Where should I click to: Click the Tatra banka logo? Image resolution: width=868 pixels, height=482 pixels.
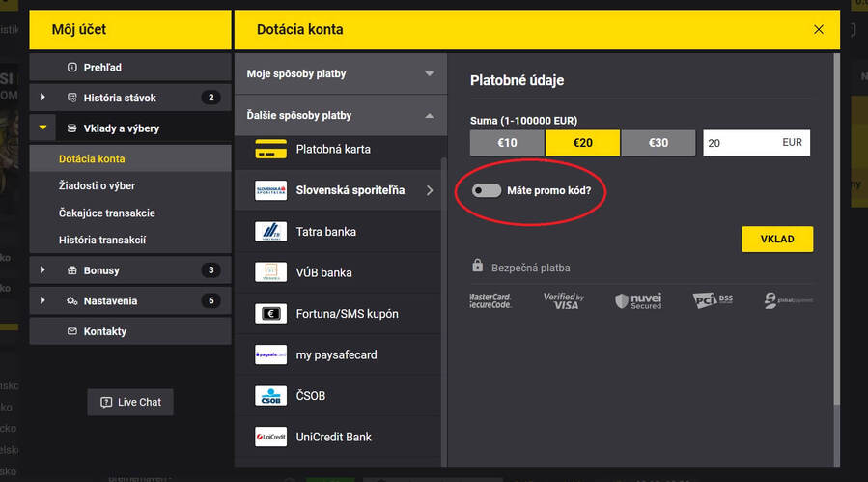tap(270, 232)
